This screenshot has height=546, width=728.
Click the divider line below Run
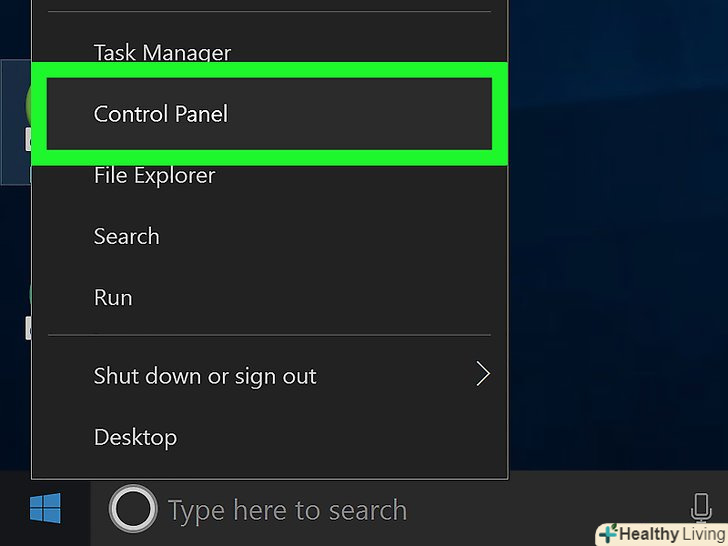[x=270, y=334]
